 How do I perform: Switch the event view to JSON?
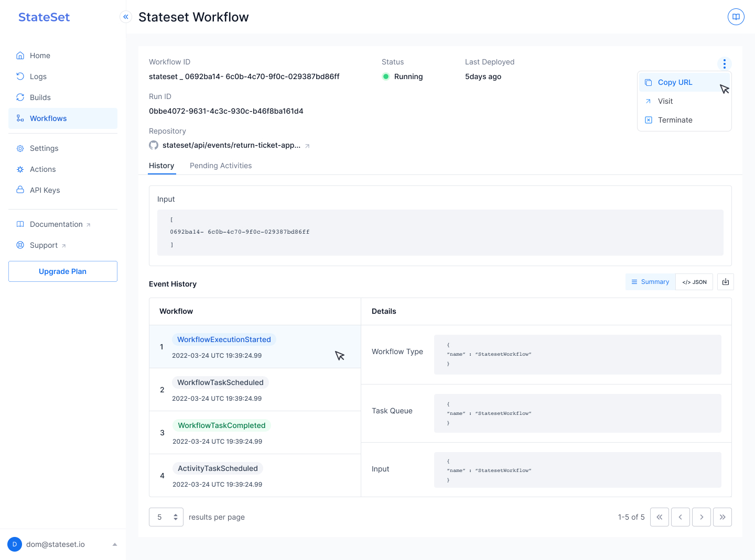pyautogui.click(x=694, y=282)
